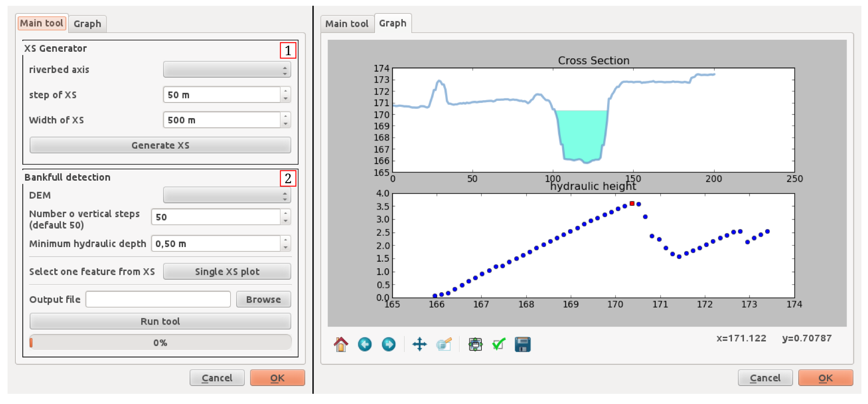868x404 pixels.
Task: Click the Output file text field
Action: tap(158, 299)
